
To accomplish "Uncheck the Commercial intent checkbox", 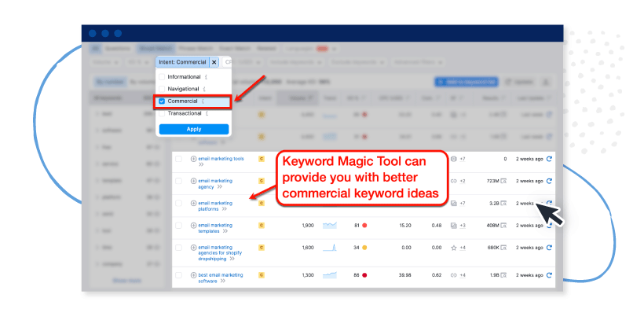I will pos(162,101).
